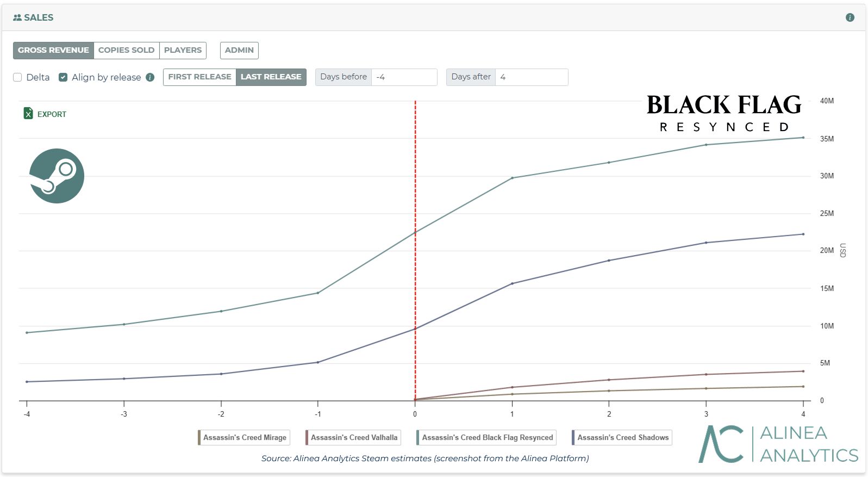Click Shadows data point at day -4
Screen dimensions: 868x477
27,382
